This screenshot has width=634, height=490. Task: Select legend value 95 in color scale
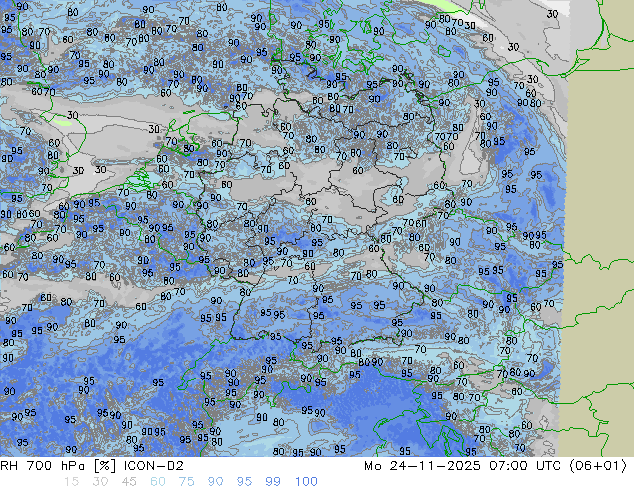coord(244,482)
